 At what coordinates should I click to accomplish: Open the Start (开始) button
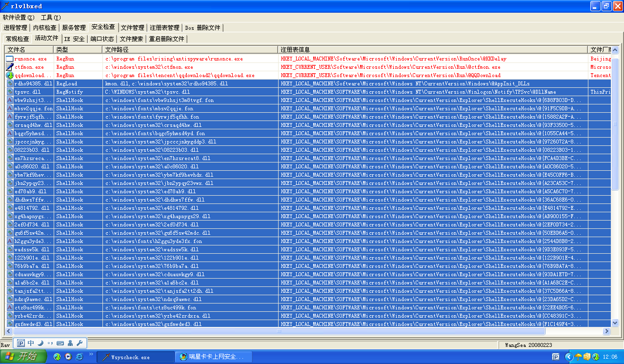[23, 357]
